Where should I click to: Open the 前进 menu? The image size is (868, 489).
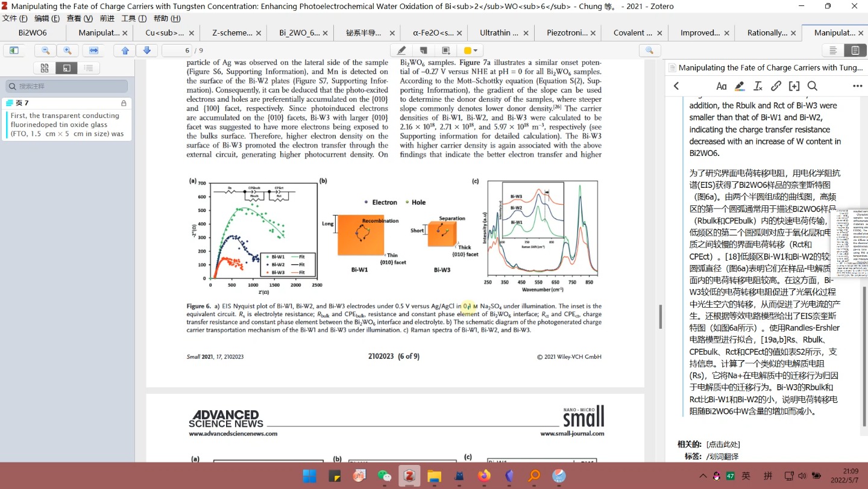[107, 19]
